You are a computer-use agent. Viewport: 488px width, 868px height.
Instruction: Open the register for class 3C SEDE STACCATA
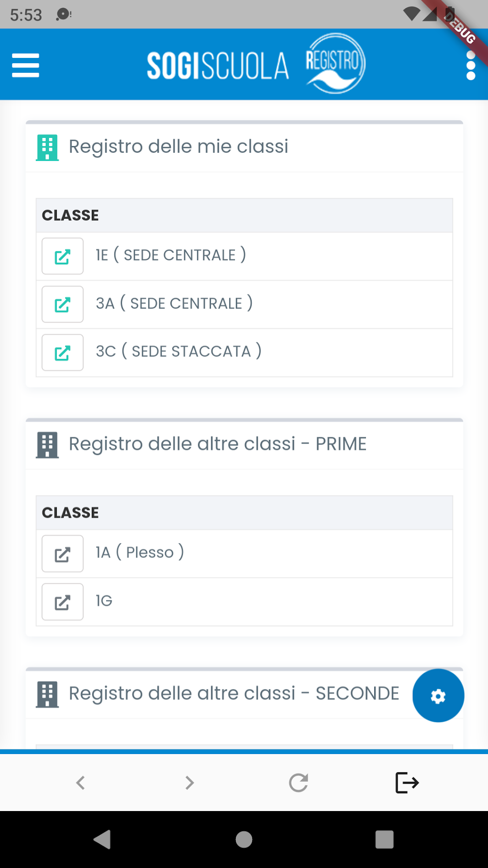pos(62,353)
